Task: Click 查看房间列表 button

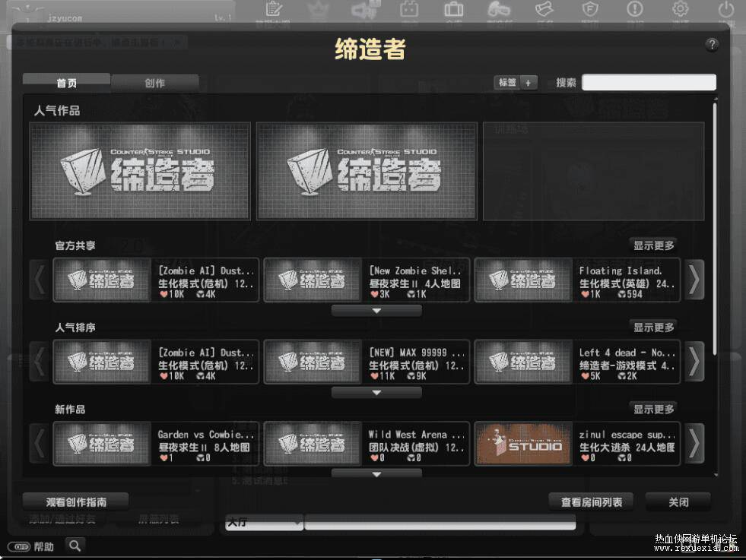Action: pos(592,501)
